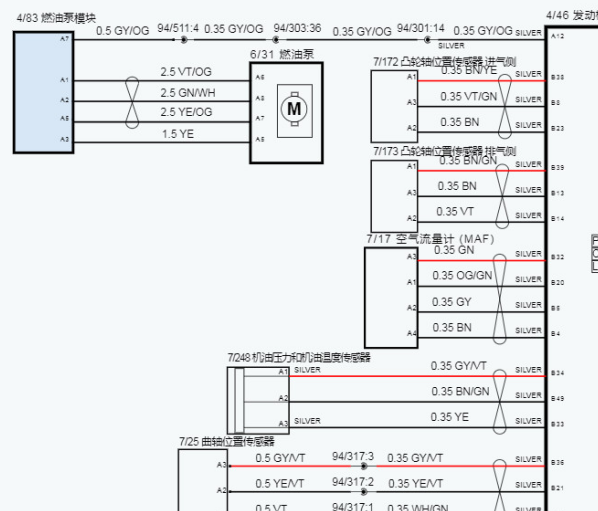Click fuel pump pin A6
The image size is (598, 511).
(x=260, y=77)
